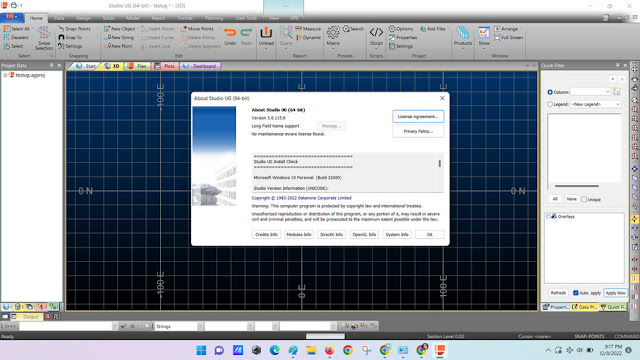Open project Properties
Image resolution: width=640 pixels, height=360 pixels.
403,37
